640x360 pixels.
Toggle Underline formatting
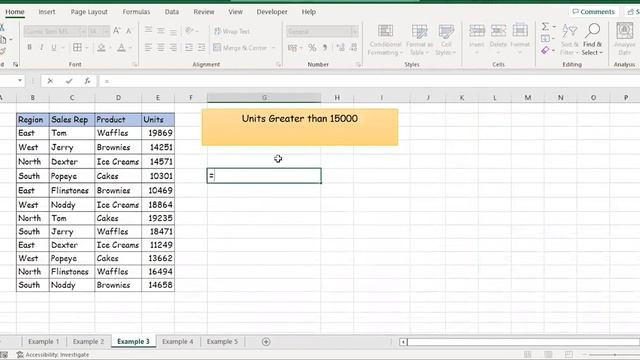coord(53,47)
